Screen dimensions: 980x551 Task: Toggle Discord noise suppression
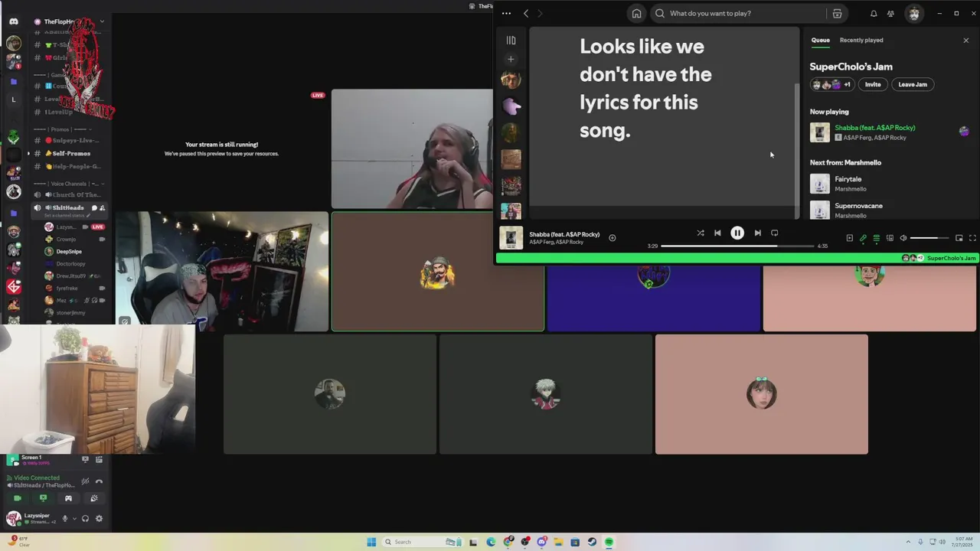point(85,481)
